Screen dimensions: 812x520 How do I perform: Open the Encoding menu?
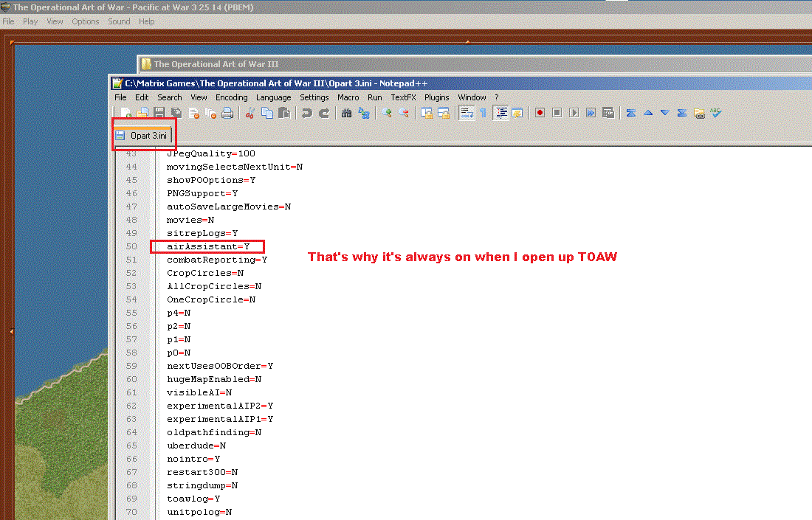point(232,97)
